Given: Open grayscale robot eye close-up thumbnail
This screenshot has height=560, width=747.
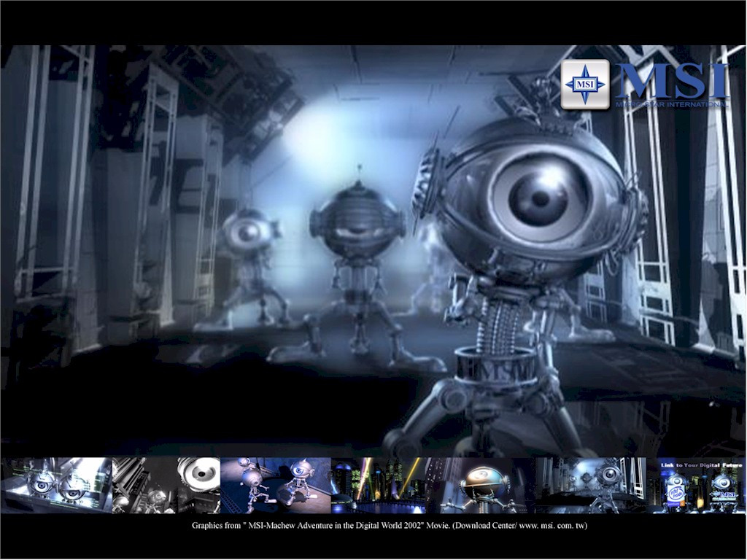Looking at the screenshot, I should 166,485.
